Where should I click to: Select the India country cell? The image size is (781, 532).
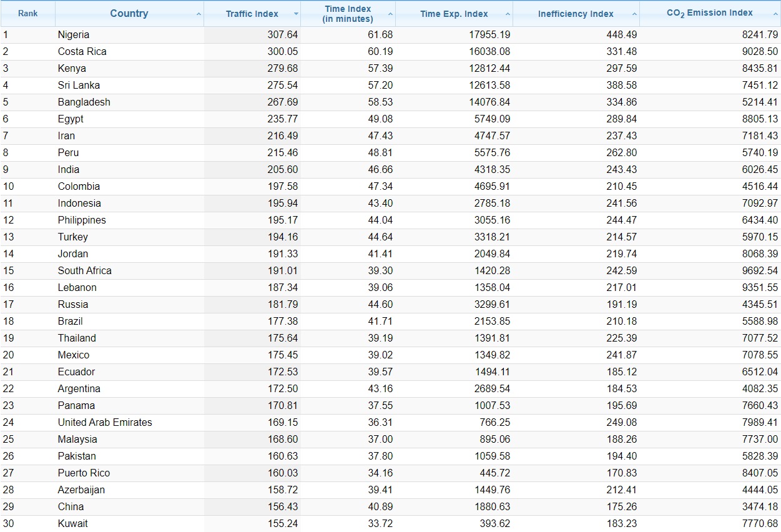(129, 170)
